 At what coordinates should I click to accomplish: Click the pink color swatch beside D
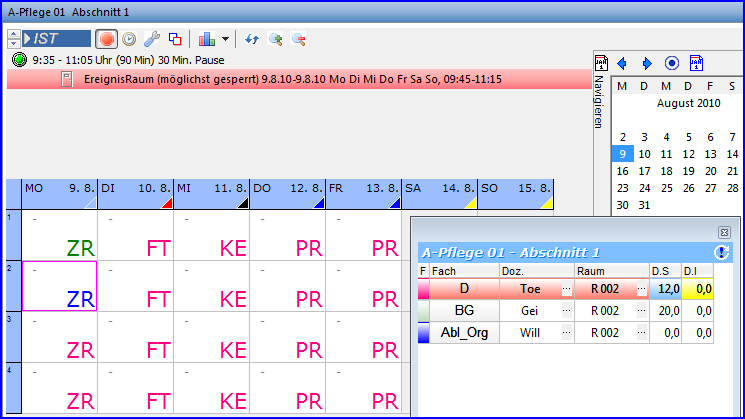tap(422, 290)
